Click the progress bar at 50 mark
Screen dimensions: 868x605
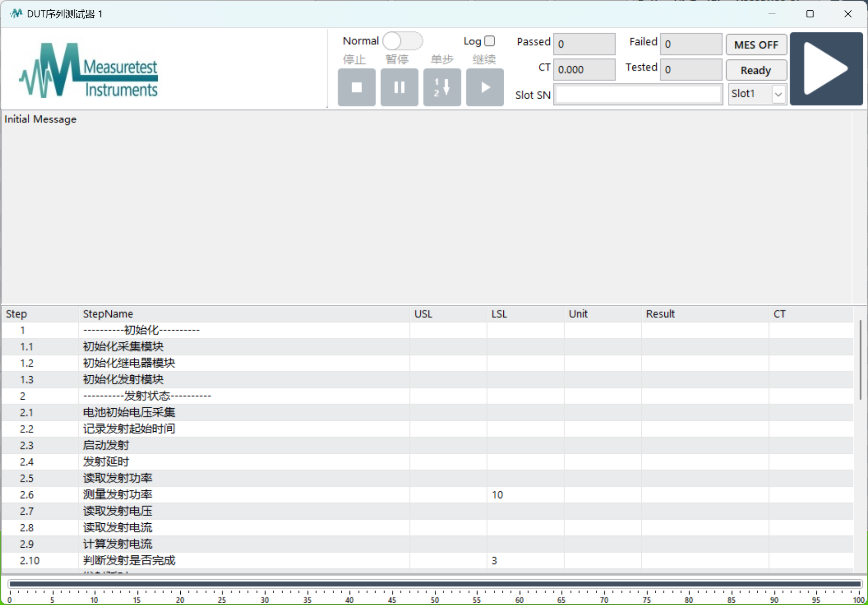click(435, 584)
